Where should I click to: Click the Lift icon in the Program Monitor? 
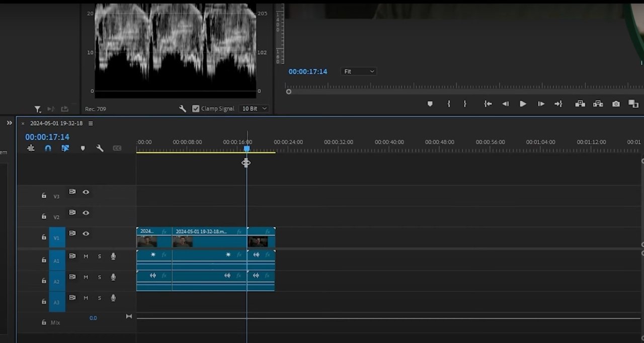point(580,104)
